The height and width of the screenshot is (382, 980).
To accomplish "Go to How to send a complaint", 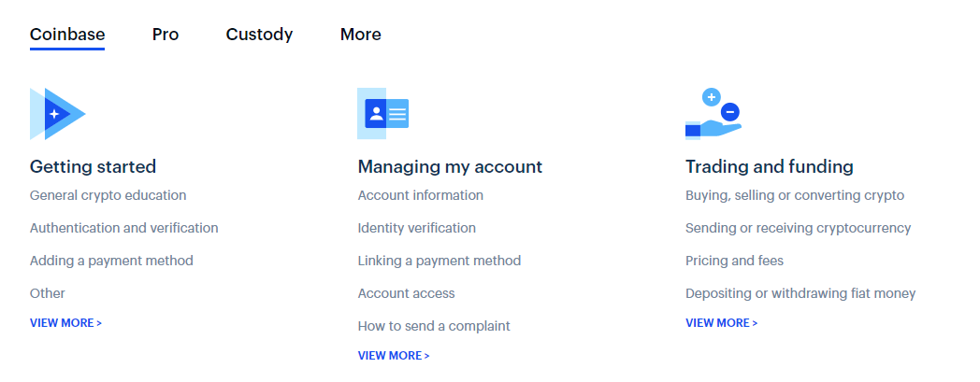I will click(434, 326).
